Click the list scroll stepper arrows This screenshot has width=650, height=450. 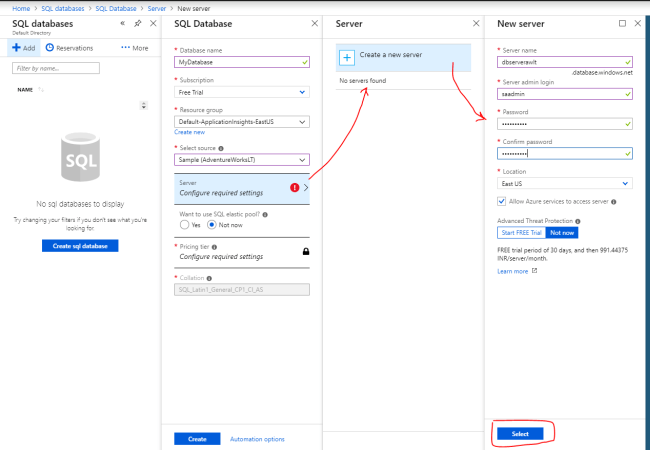coord(144,106)
